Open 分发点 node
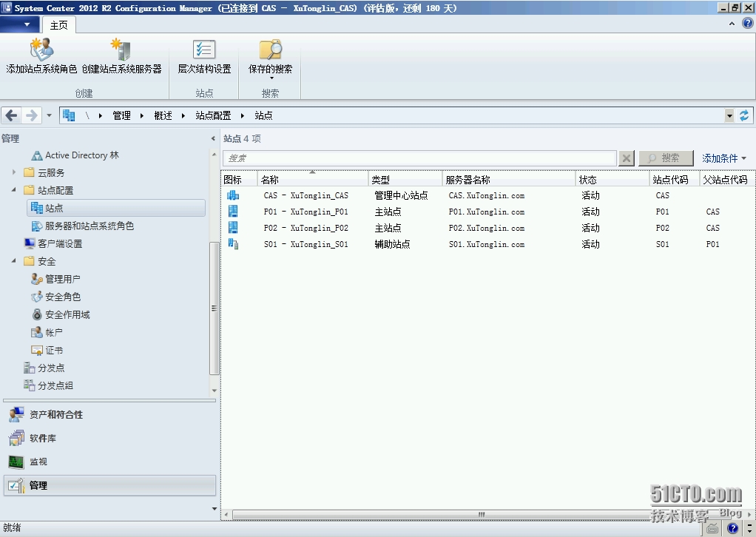 point(44,368)
